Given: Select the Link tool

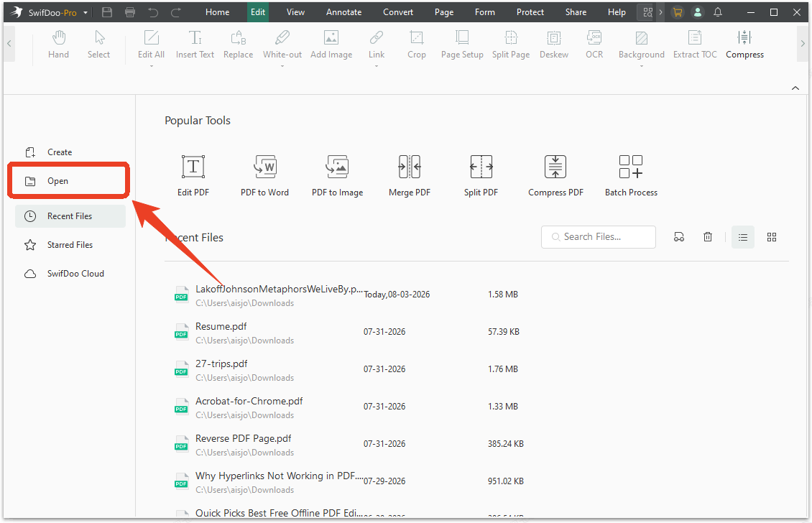Looking at the screenshot, I should click(x=377, y=45).
